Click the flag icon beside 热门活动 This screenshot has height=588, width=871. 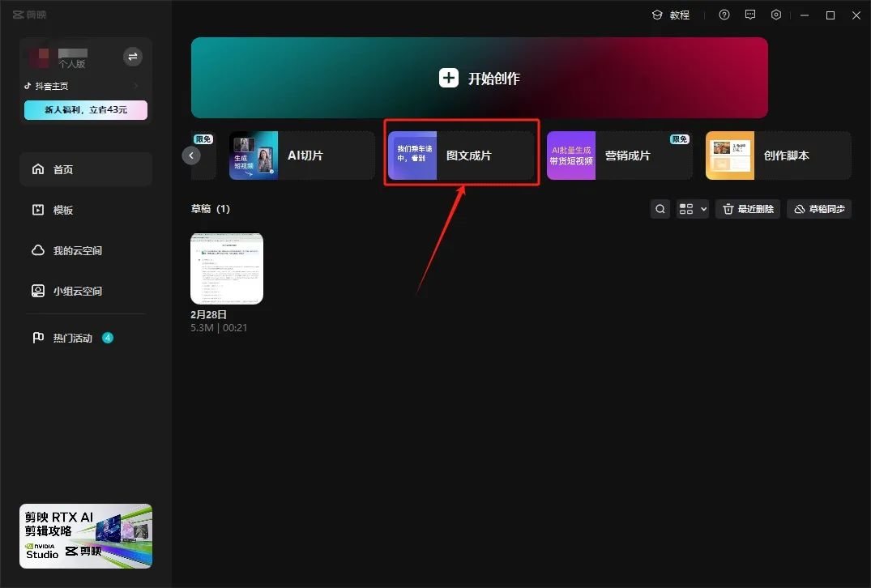coord(38,338)
